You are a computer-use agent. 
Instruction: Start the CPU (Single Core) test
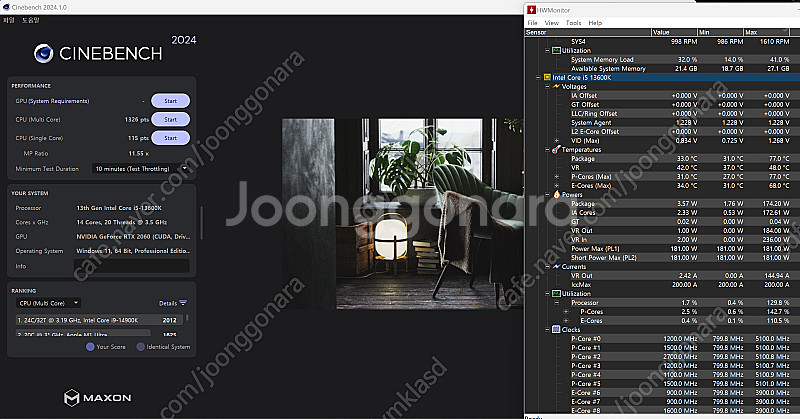click(x=170, y=137)
